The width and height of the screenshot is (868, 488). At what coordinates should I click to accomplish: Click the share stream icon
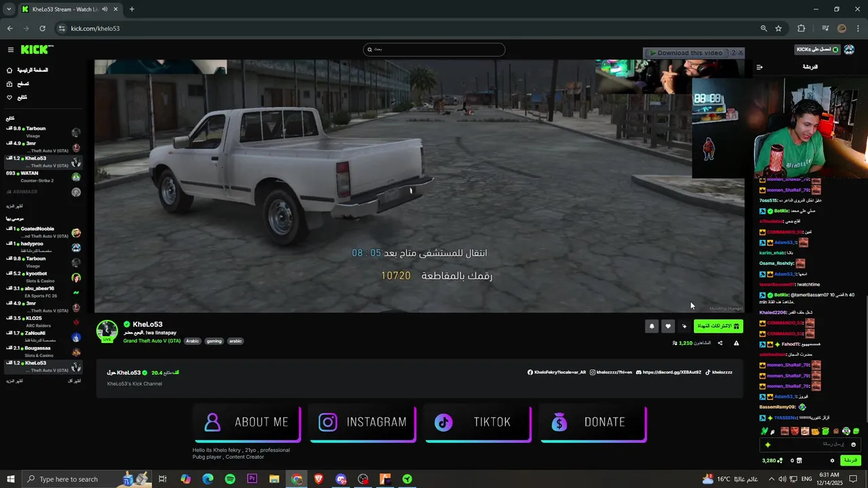[x=720, y=343]
